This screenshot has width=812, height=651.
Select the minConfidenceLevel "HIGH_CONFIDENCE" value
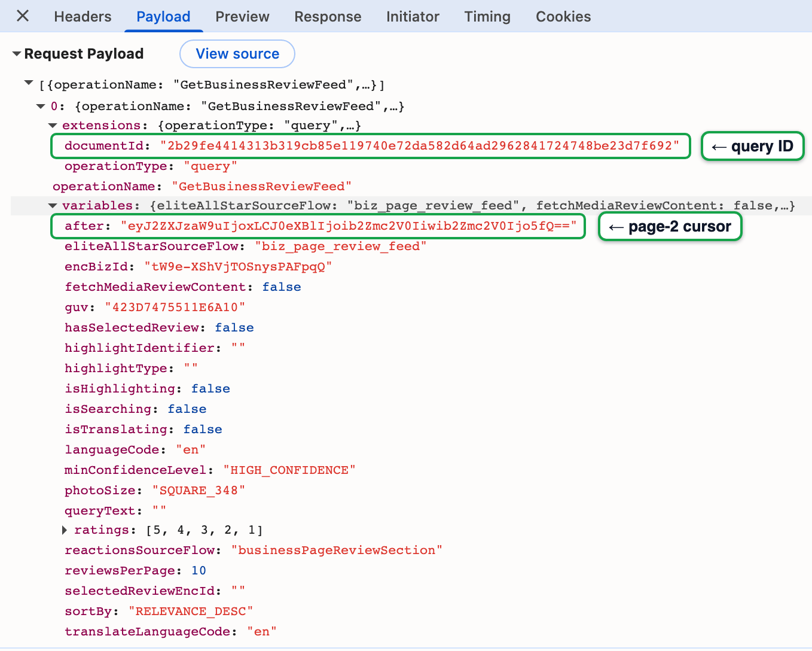(x=289, y=470)
